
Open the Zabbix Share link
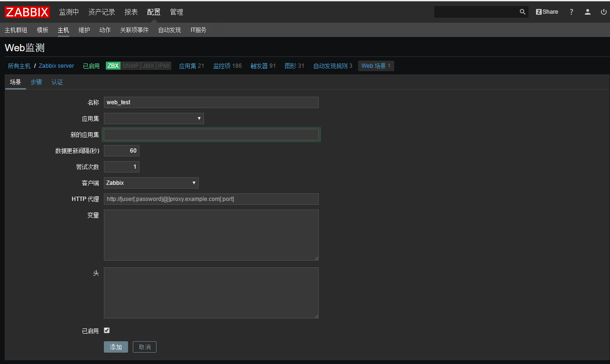[547, 12]
